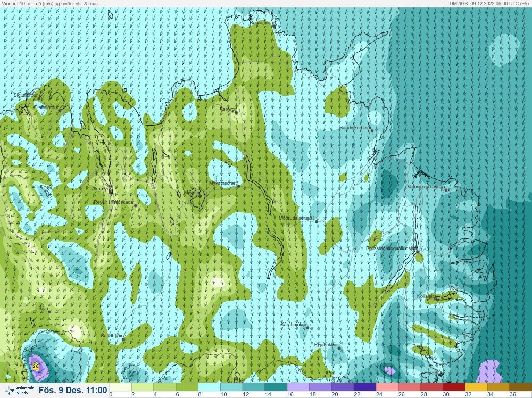Select the Siglufjörður station label
532x398 pixels.
point(26,95)
